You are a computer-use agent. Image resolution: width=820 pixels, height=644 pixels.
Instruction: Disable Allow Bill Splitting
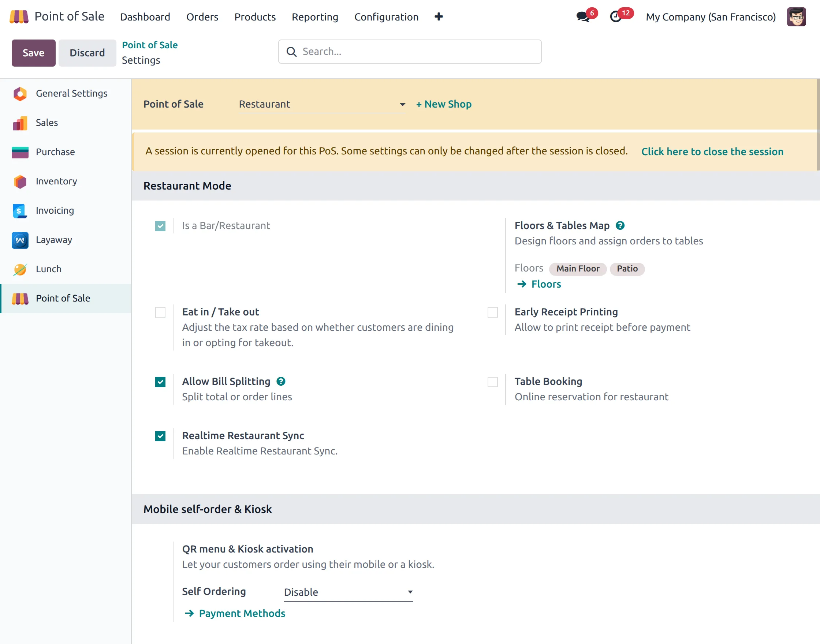click(160, 382)
